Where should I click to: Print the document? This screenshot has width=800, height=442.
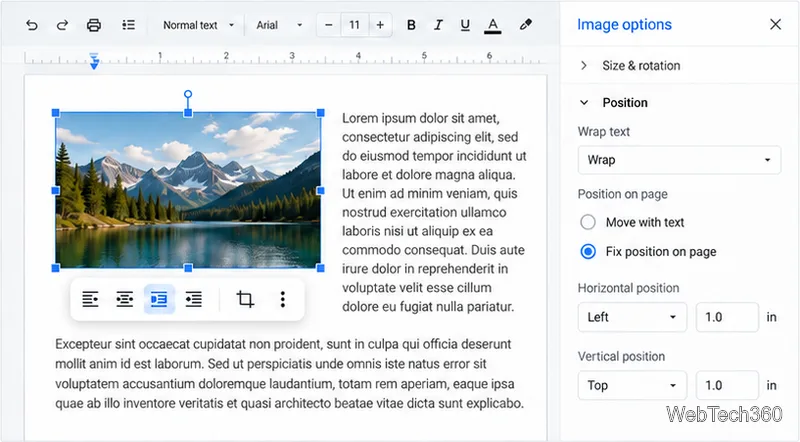[x=93, y=25]
